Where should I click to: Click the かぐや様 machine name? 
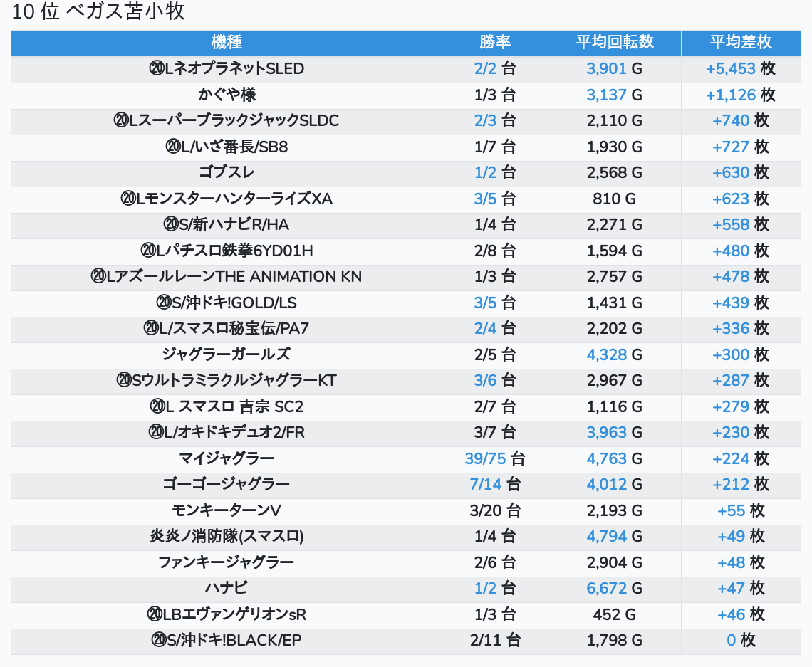coord(227,95)
